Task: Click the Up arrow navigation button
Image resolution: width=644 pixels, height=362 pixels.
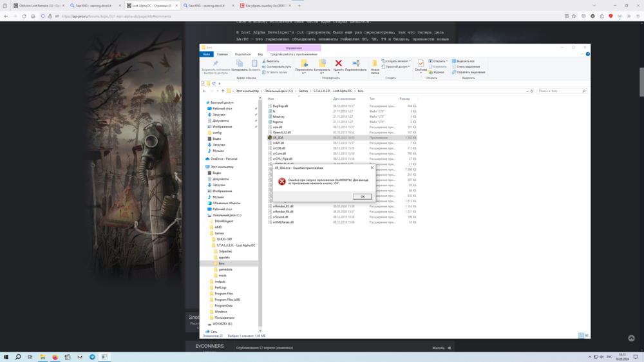Action: click(x=223, y=91)
